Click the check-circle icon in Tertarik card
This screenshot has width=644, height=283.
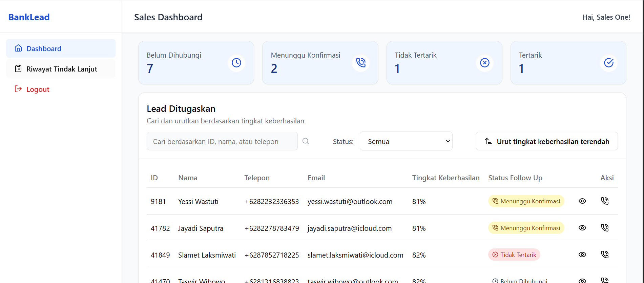609,63
